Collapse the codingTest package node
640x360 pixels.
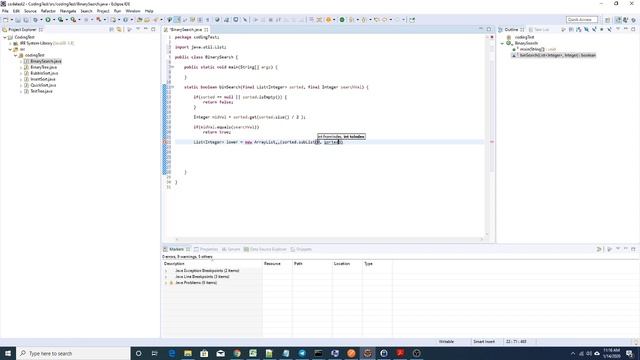point(16,55)
